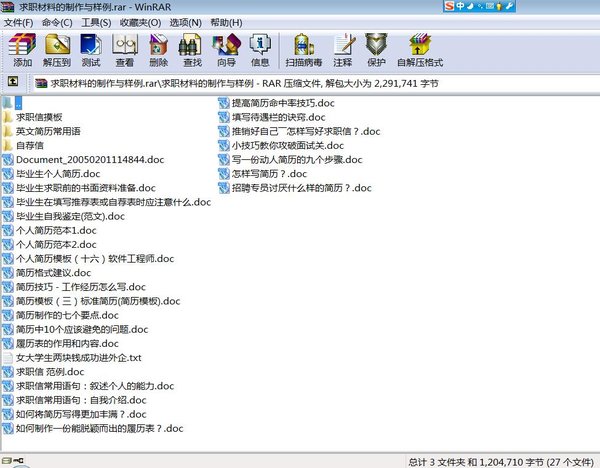Click the Sogou input method S icon
Screen dimensions: 600x468
tap(449, 6)
